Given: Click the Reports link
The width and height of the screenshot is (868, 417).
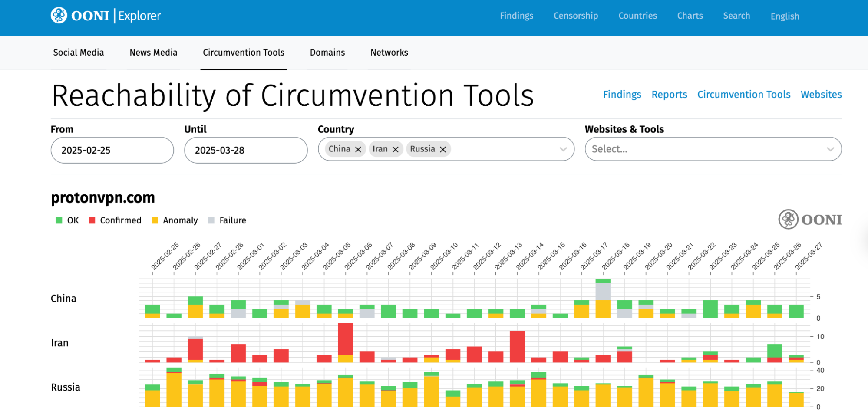Looking at the screenshot, I should (x=669, y=95).
